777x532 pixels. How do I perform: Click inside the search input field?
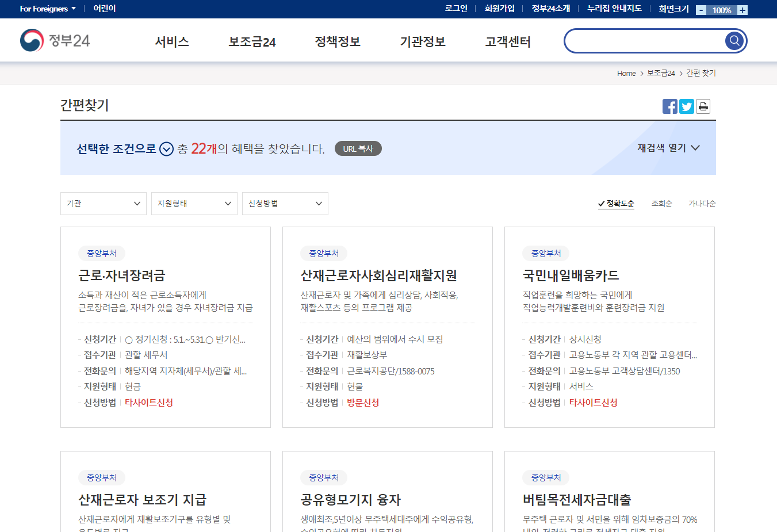point(638,40)
